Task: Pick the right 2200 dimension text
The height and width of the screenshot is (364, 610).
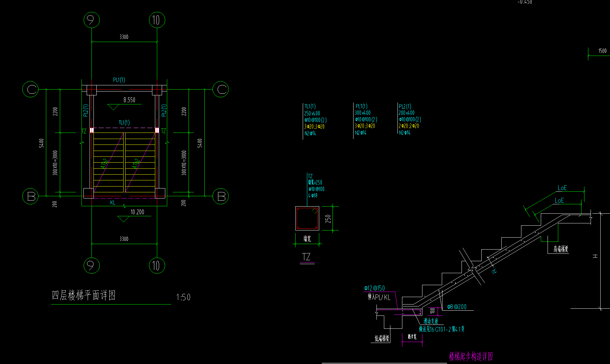Action: [x=184, y=112]
